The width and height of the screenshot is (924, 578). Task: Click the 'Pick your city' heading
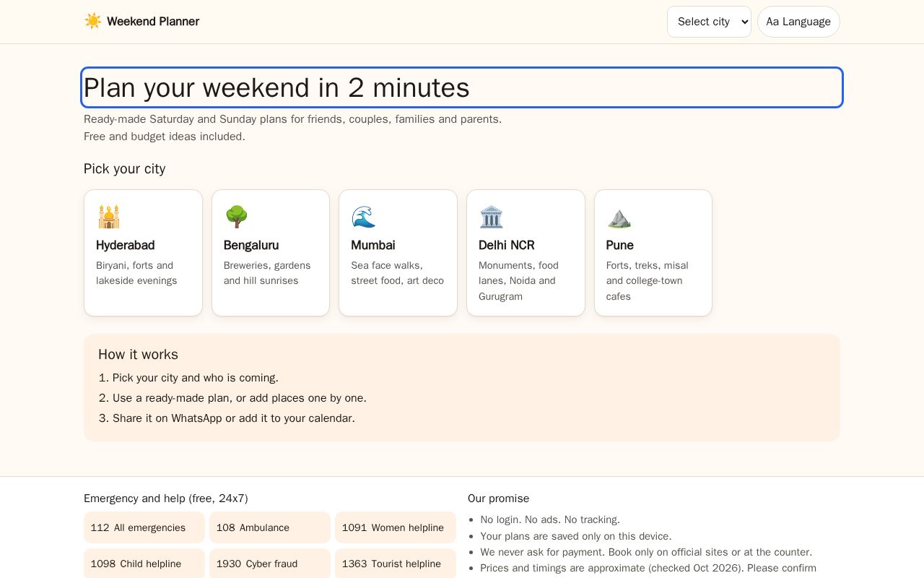coord(125,169)
